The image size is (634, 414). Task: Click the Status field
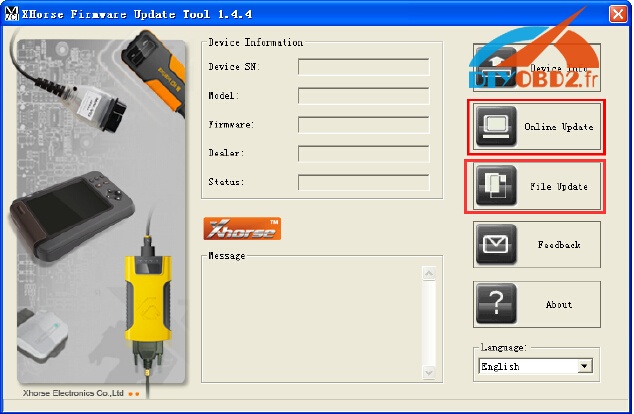[x=363, y=182]
